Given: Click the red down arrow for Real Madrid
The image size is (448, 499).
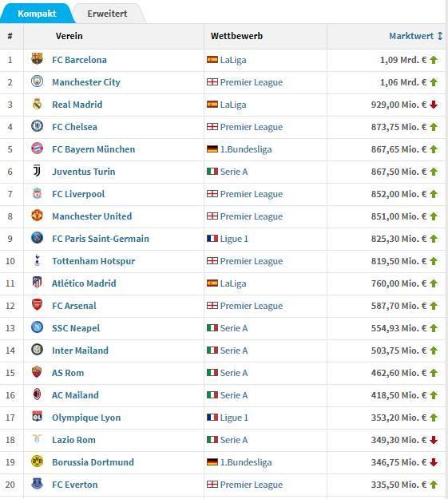Looking at the screenshot, I should pos(434,105).
